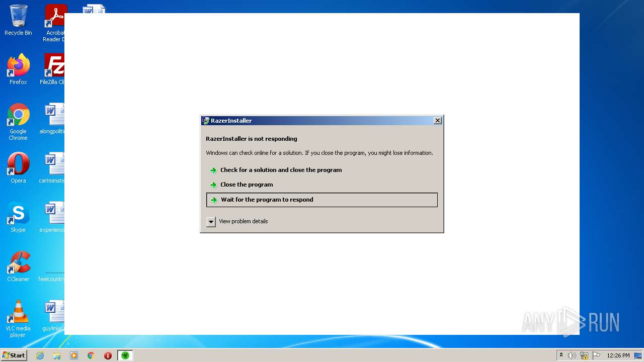This screenshot has height=362, width=644.
Task: Click the Show desktop button
Action: coord(638,355)
